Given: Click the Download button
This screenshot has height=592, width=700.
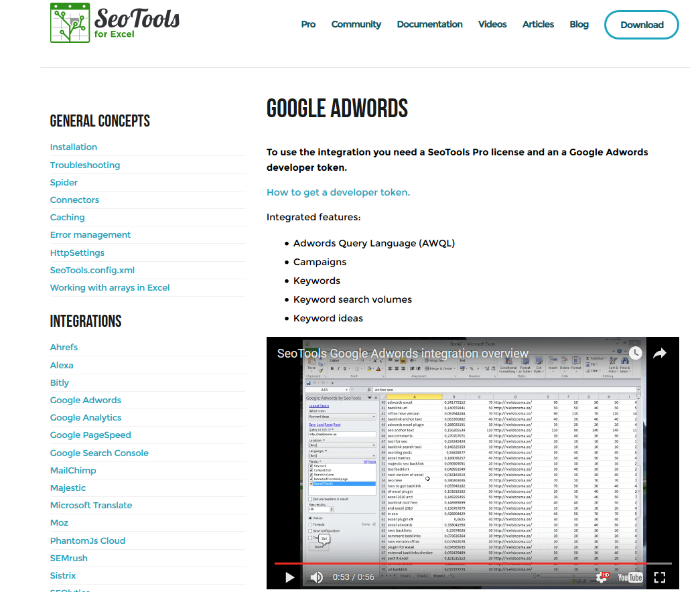Looking at the screenshot, I should [642, 25].
